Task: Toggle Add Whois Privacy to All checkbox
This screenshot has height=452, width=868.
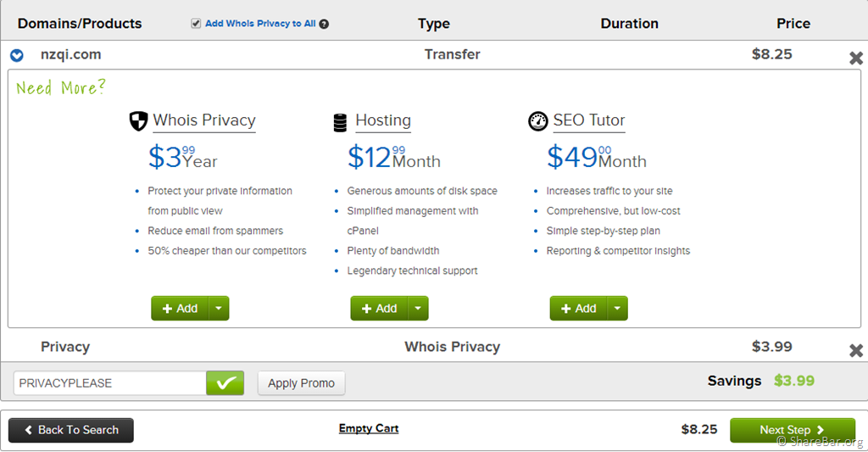Action: 197,24
